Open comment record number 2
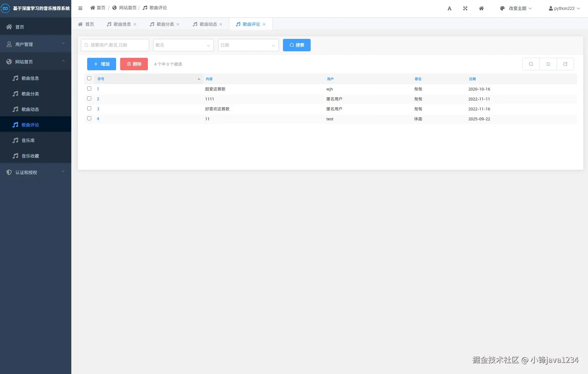This screenshot has width=588, height=374. point(98,99)
